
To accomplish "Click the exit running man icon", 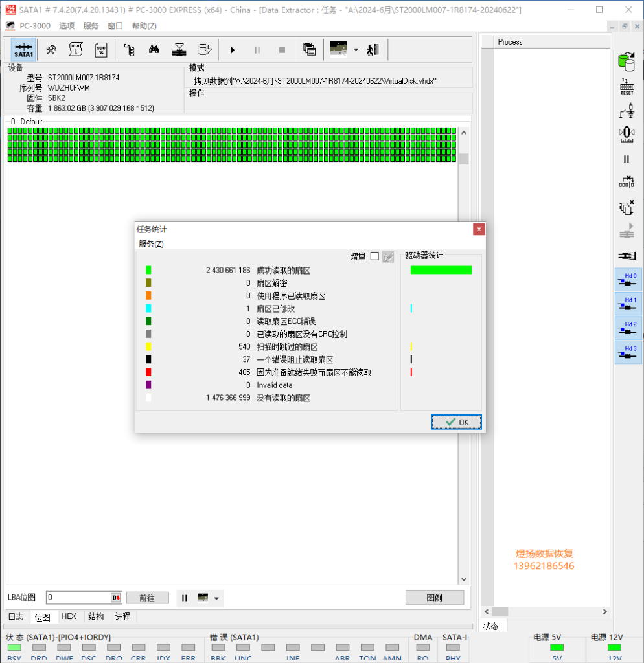I will point(373,50).
